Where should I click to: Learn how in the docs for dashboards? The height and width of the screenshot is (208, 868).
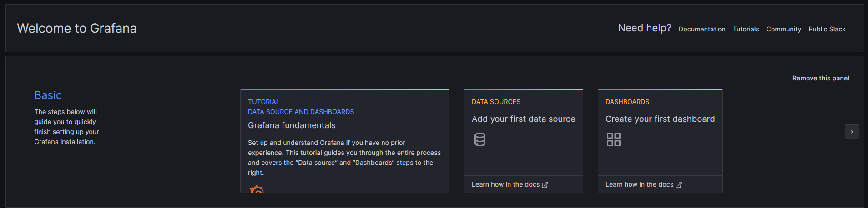pyautogui.click(x=643, y=184)
